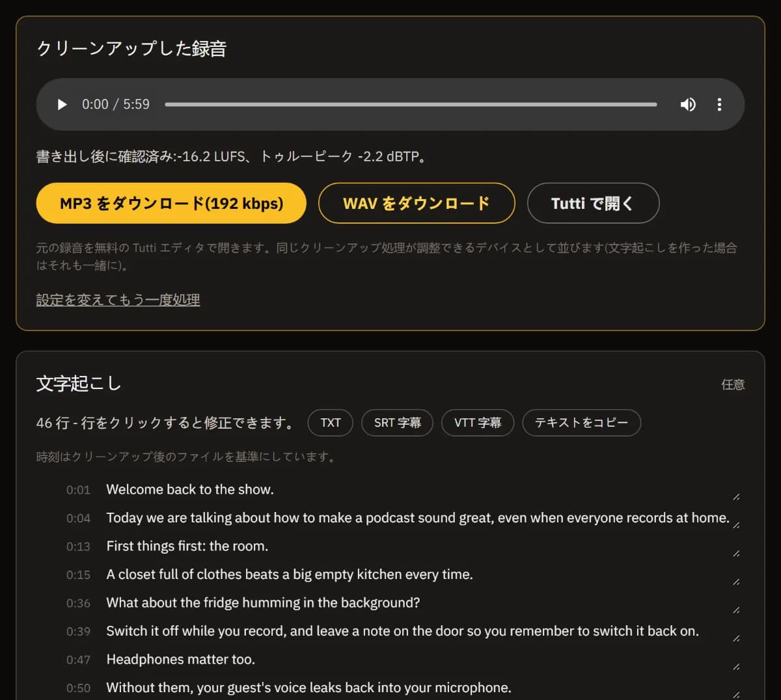Click the -16.2 LUFS loudness readout text

pyautogui.click(x=212, y=157)
